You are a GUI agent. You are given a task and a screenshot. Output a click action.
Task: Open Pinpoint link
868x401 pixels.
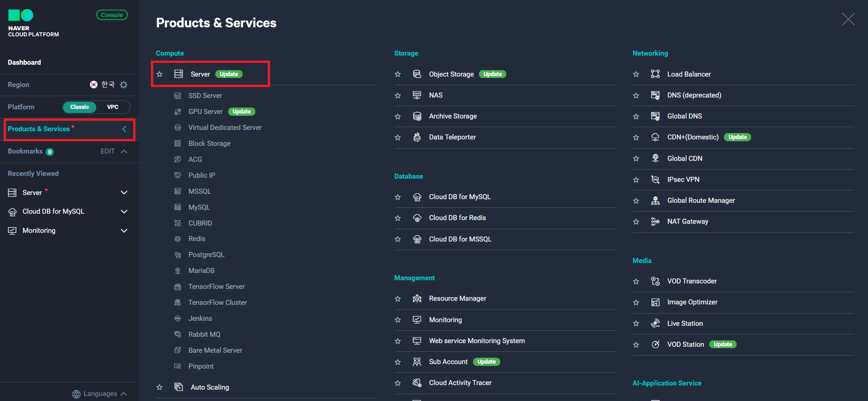point(201,366)
